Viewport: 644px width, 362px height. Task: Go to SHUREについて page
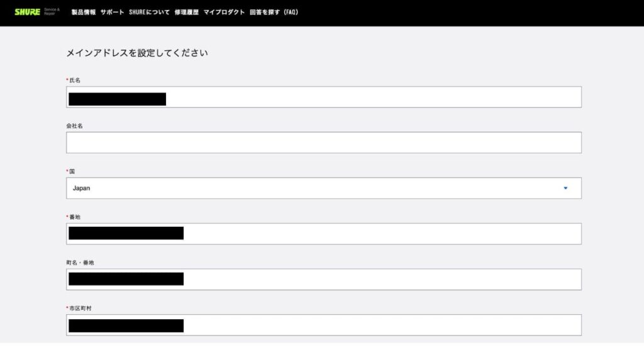tap(149, 12)
